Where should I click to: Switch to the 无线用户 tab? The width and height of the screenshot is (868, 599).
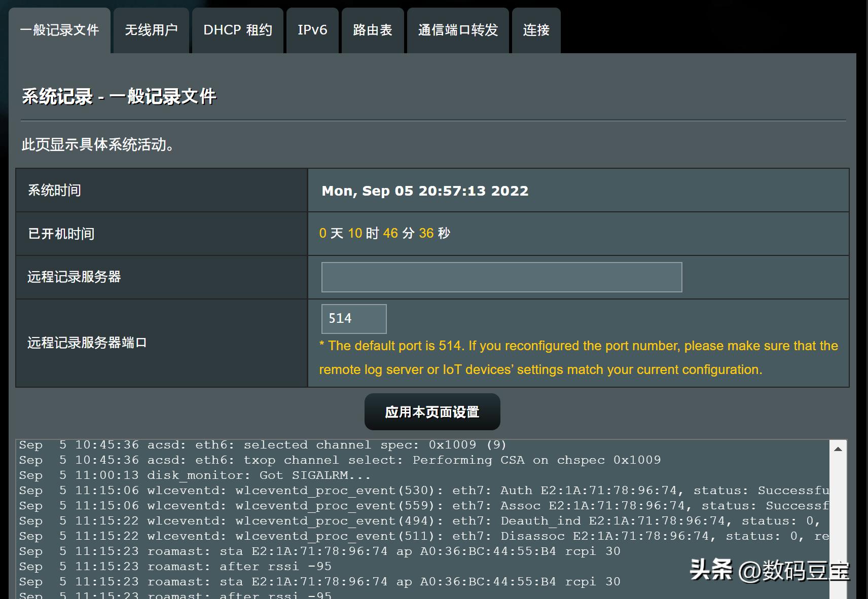point(151,30)
